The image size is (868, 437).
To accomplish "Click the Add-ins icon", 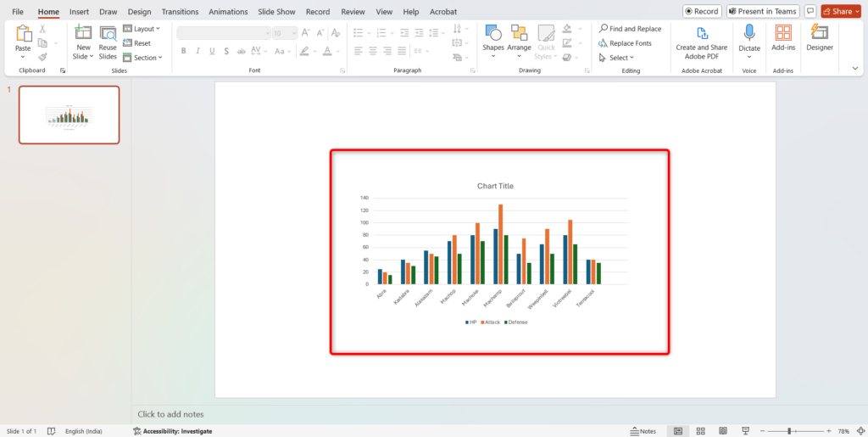I will point(783,33).
